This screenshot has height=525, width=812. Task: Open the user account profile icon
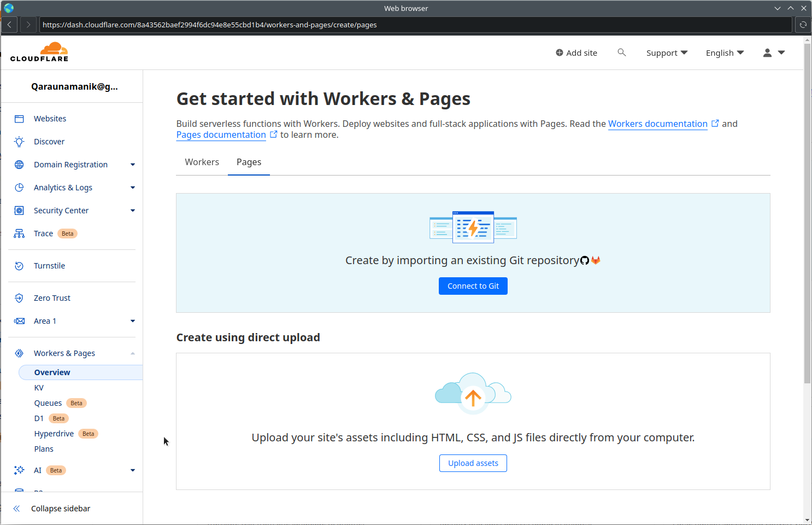767,52
